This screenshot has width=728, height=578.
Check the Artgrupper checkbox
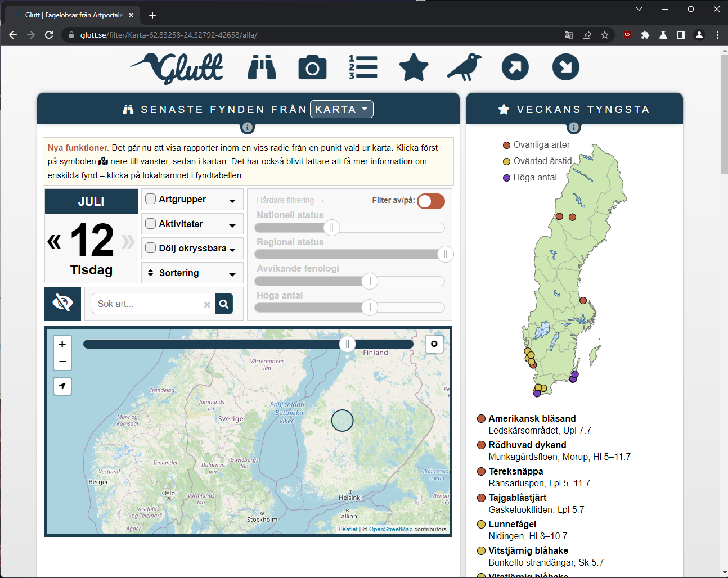click(151, 199)
